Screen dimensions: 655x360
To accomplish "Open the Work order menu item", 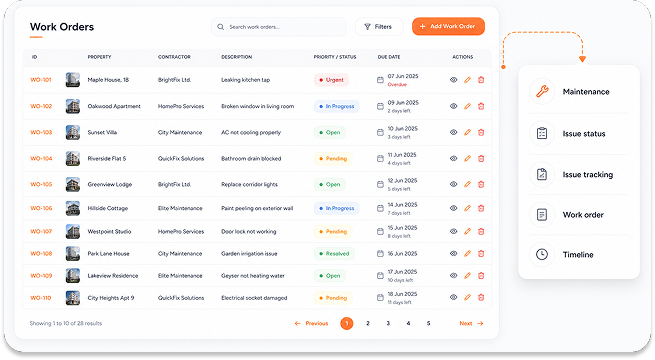I will (x=579, y=215).
